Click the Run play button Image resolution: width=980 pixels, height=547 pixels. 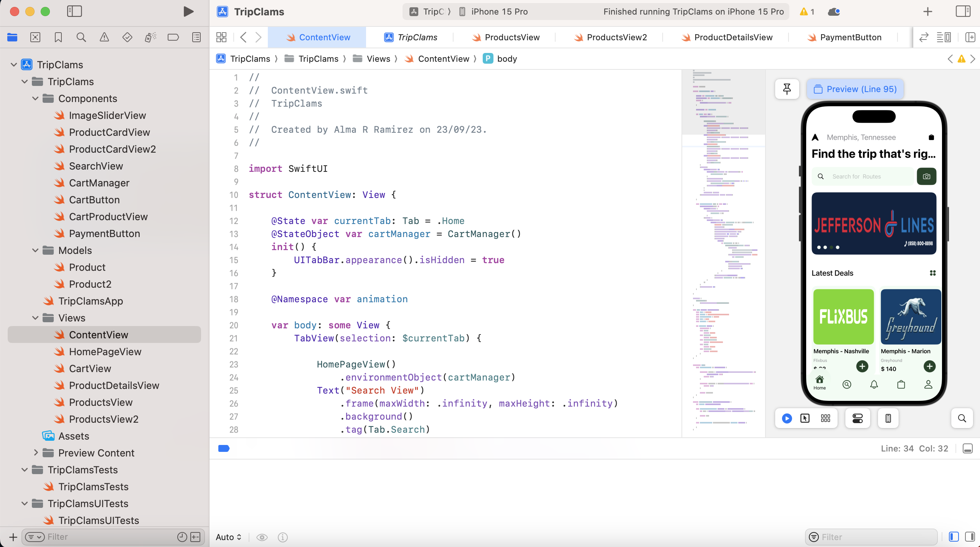188,12
